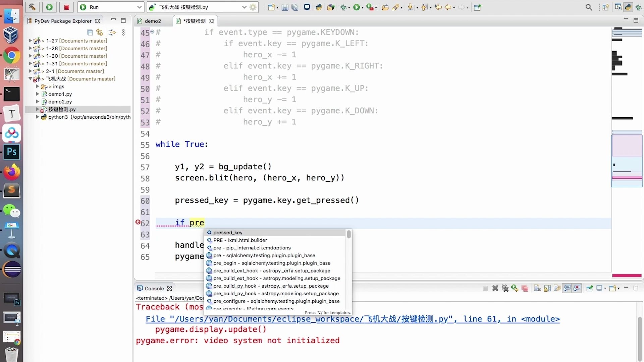Switch to the demo2 editor tab
Image resolution: width=644 pixels, height=362 pixels.
153,21
